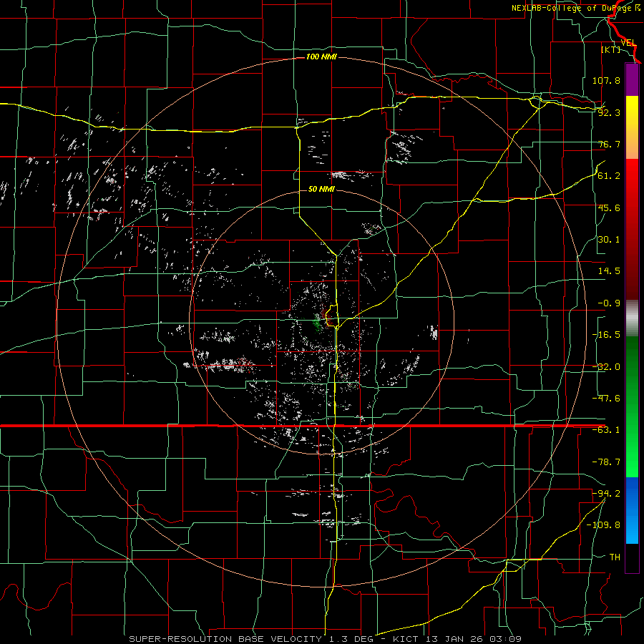Click the VEL legend title
Screen dimensions: 644x644
pos(628,43)
